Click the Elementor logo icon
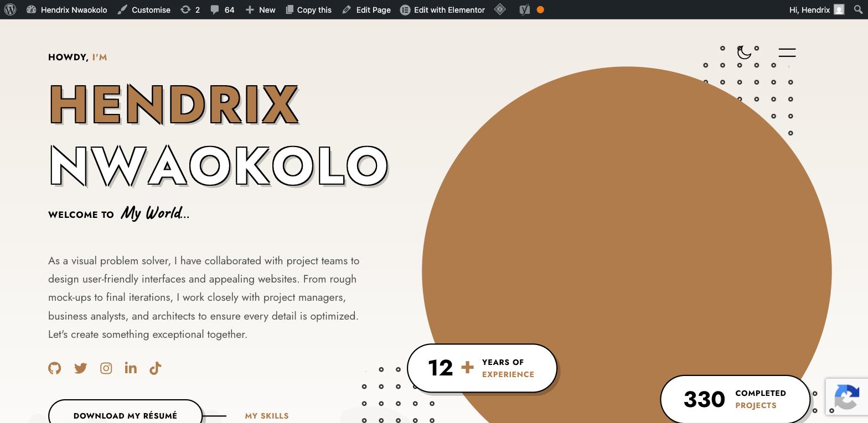The width and height of the screenshot is (868, 423). (405, 9)
